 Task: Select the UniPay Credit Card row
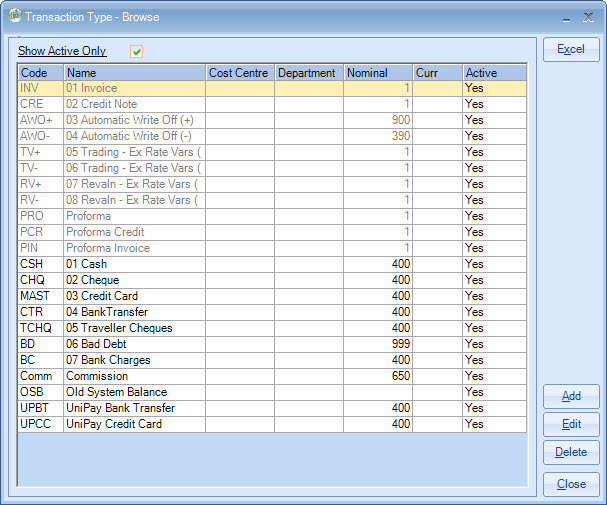[x=272, y=424]
